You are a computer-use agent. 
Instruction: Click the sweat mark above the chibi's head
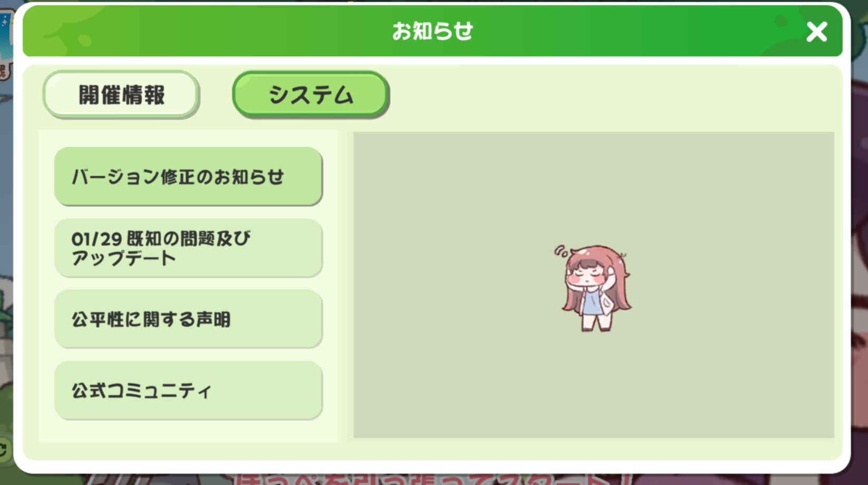click(x=561, y=251)
